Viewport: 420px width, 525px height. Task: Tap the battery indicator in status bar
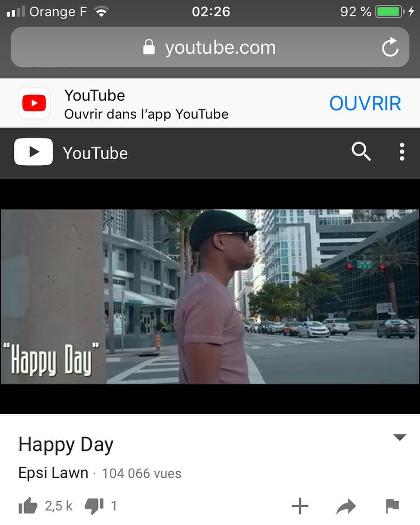click(x=389, y=12)
